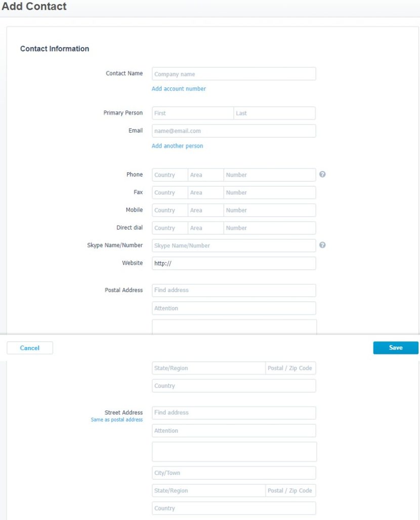420x520 pixels.
Task: Select Same as postal address
Action: click(116, 419)
